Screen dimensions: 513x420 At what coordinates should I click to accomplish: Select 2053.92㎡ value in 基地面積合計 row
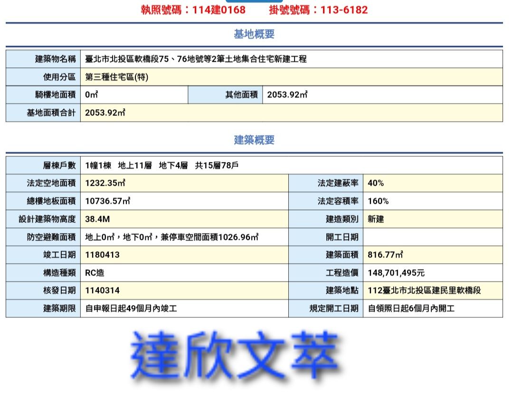[x=105, y=113]
